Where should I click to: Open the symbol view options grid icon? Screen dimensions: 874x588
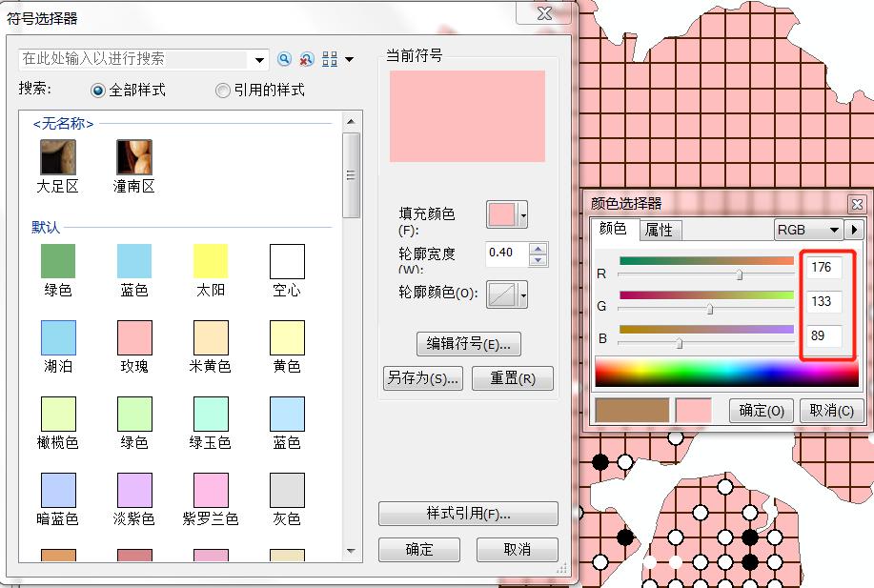pyautogui.click(x=330, y=59)
